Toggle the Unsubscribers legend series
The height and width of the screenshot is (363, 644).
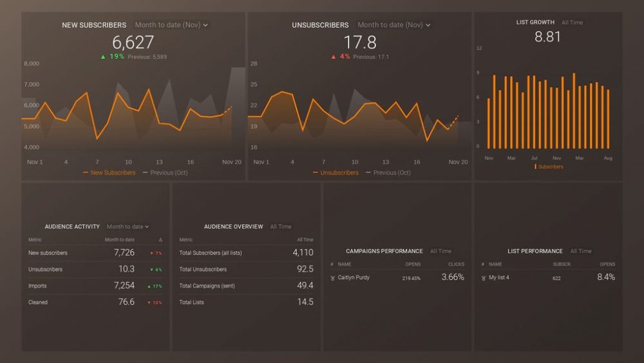coord(338,173)
